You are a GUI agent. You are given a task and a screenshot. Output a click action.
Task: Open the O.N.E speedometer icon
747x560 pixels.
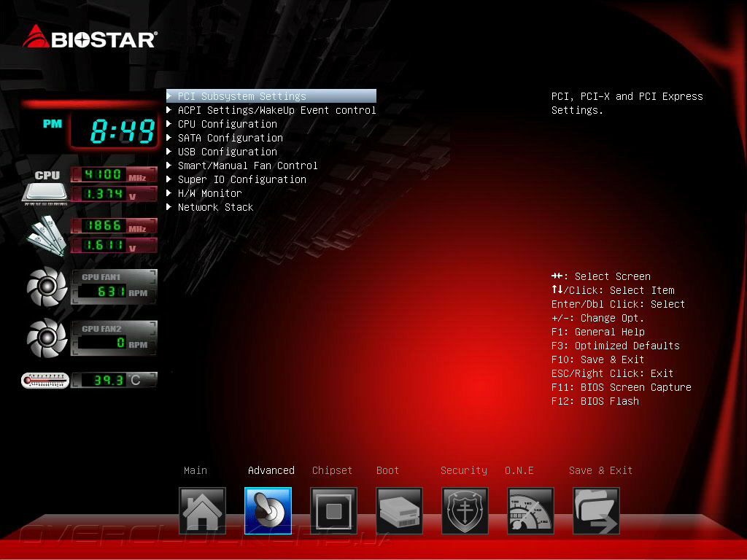531,510
